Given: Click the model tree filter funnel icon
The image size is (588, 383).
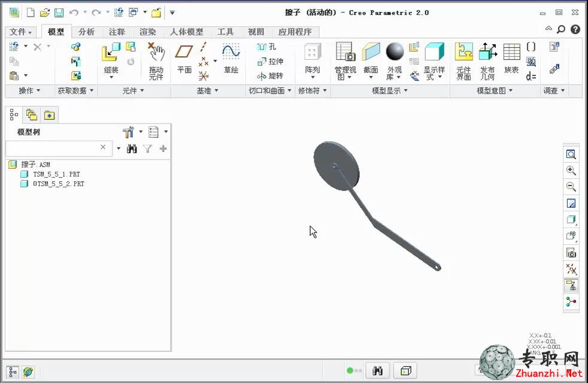Looking at the screenshot, I should tap(147, 149).
